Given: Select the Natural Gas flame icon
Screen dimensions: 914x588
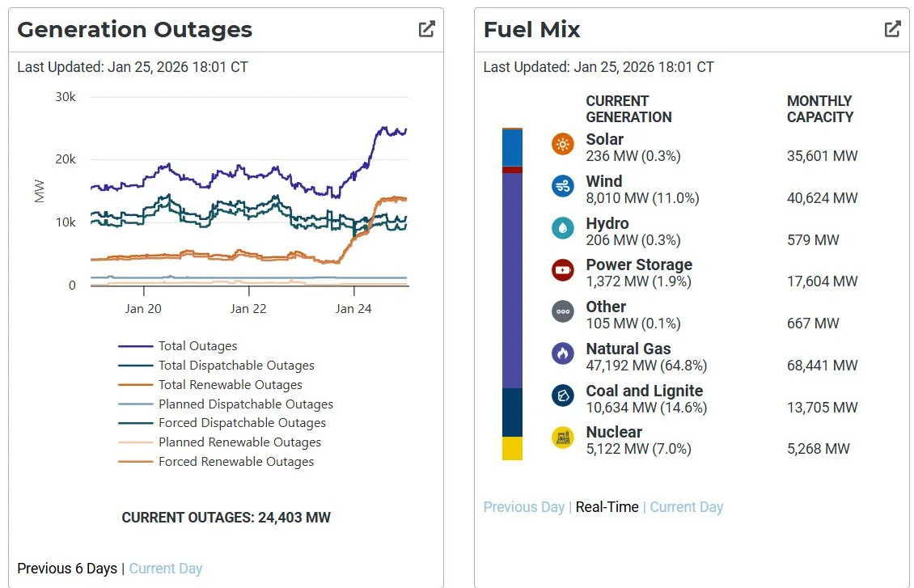Looking at the screenshot, I should [x=563, y=353].
